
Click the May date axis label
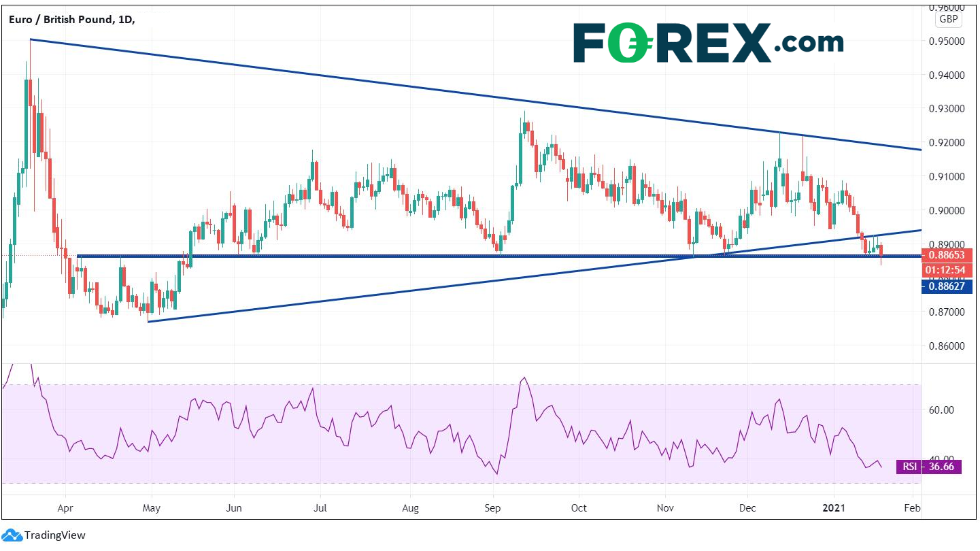[x=152, y=508]
